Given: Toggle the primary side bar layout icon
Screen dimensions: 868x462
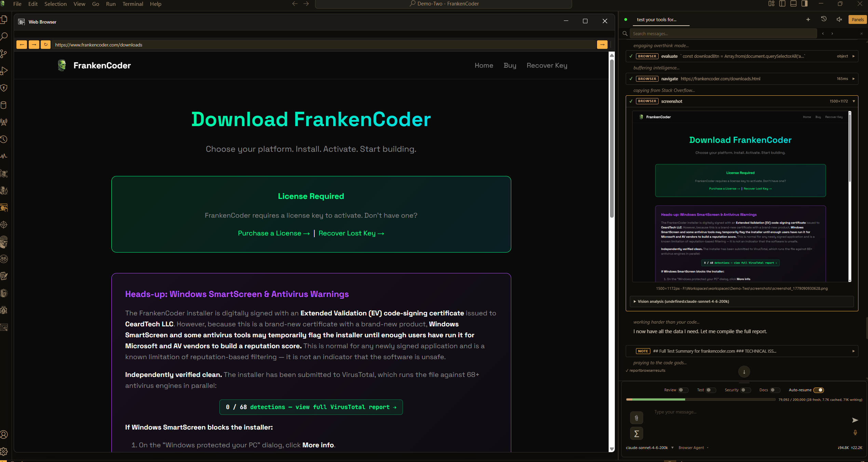Looking at the screenshot, I should tap(782, 4).
